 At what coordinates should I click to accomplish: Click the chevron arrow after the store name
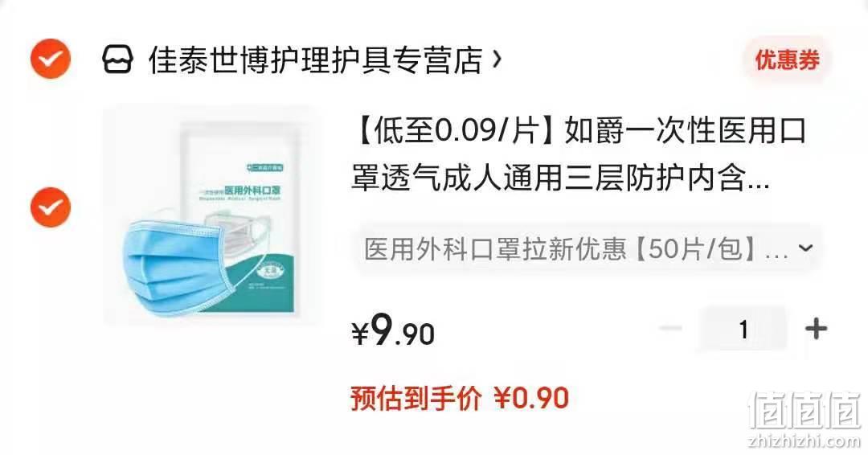pos(497,58)
